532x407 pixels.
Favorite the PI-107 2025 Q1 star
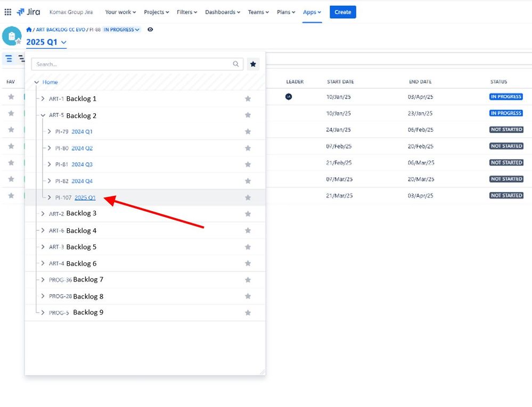pyautogui.click(x=248, y=197)
